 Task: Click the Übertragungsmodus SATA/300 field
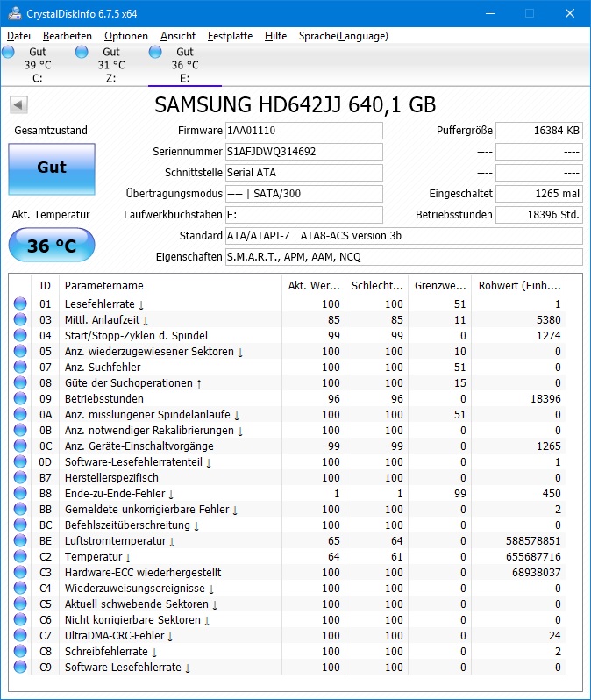point(304,193)
